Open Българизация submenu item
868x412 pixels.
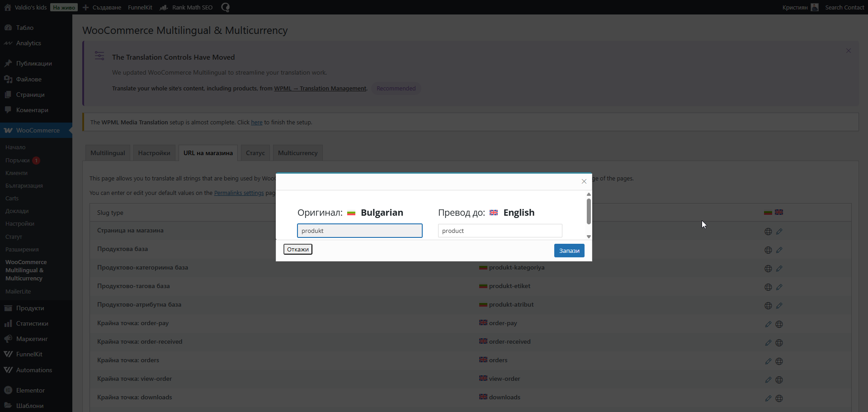[x=24, y=185]
